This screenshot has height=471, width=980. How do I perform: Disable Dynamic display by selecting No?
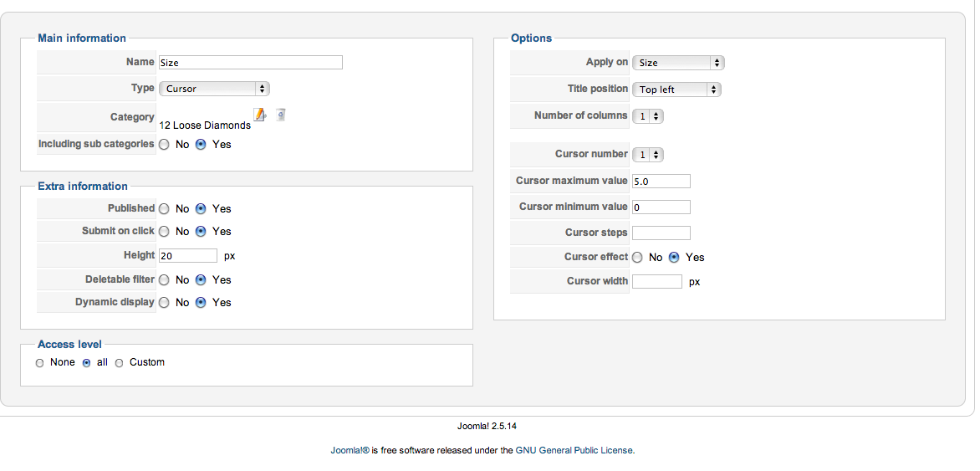pyautogui.click(x=164, y=303)
